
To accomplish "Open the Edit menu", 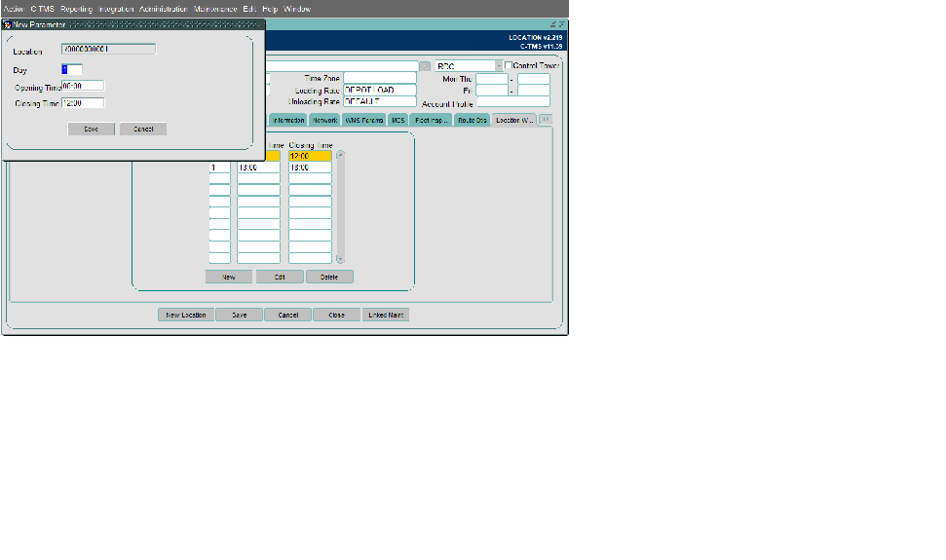I will point(249,9).
